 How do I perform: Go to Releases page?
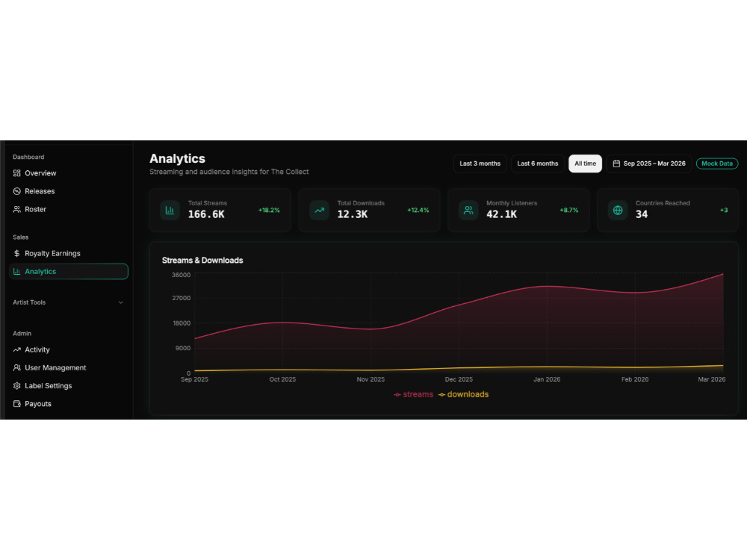[x=68, y=191]
